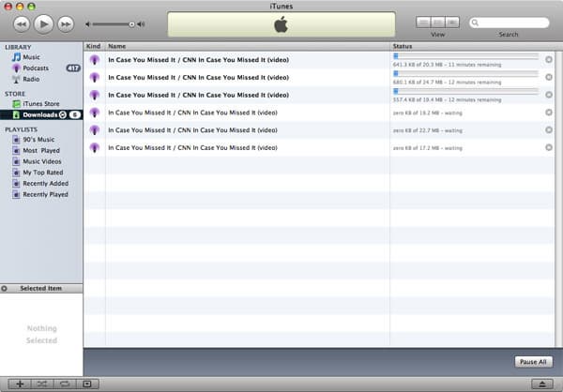Click the low-volume speaker icon
This screenshot has height=392, width=563.
(87, 24)
